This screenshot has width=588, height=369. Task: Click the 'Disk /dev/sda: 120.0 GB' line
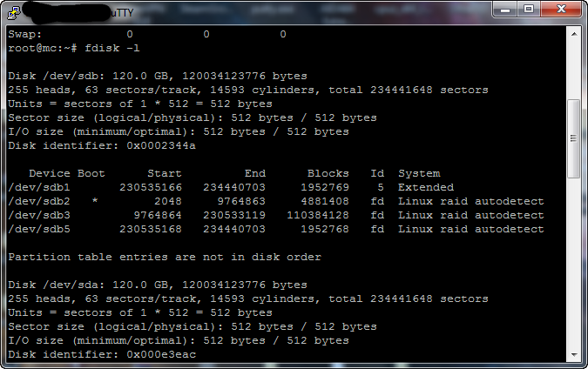[x=158, y=285]
